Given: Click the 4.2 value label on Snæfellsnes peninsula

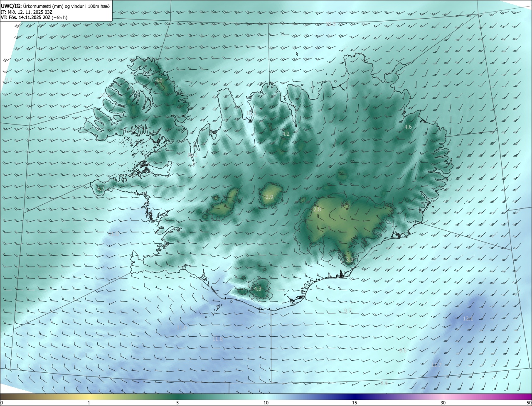Looking at the screenshot, I should click(100, 189).
